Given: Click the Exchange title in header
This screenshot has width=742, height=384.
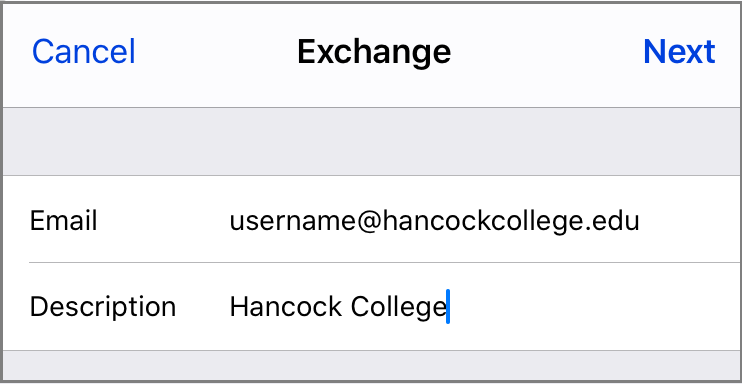Looking at the screenshot, I should tap(374, 52).
